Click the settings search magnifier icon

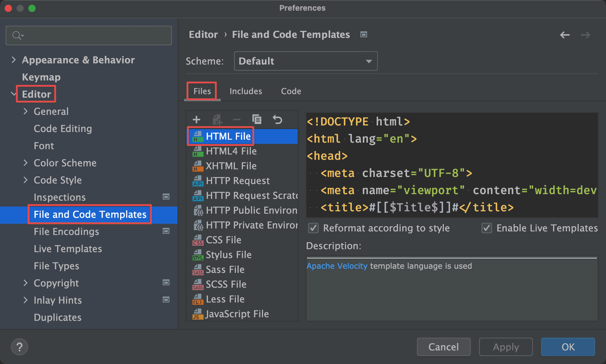click(x=17, y=36)
